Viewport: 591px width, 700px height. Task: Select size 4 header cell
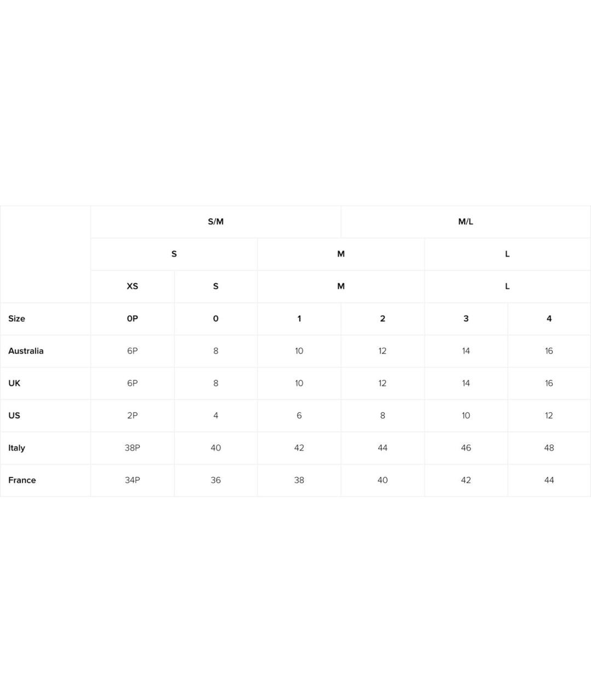coord(549,318)
